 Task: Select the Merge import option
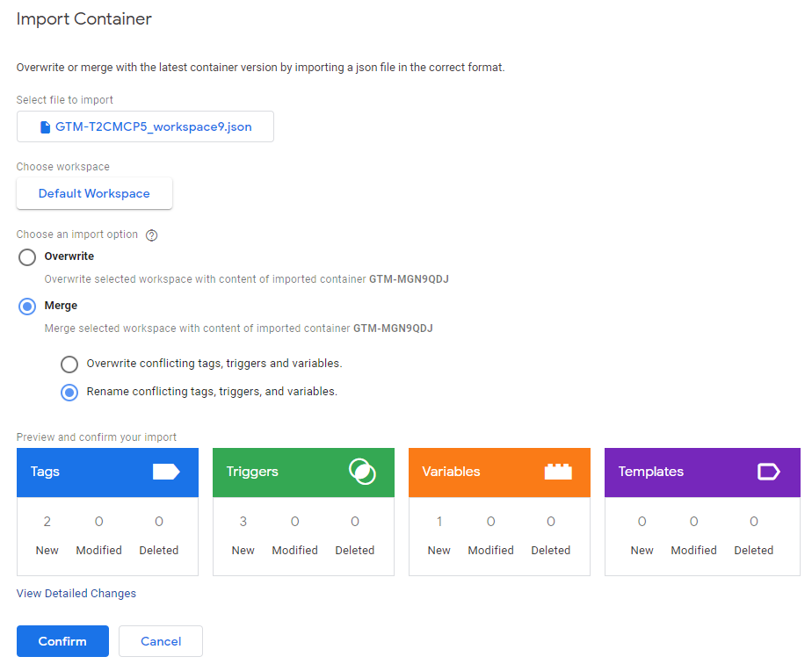point(27,306)
